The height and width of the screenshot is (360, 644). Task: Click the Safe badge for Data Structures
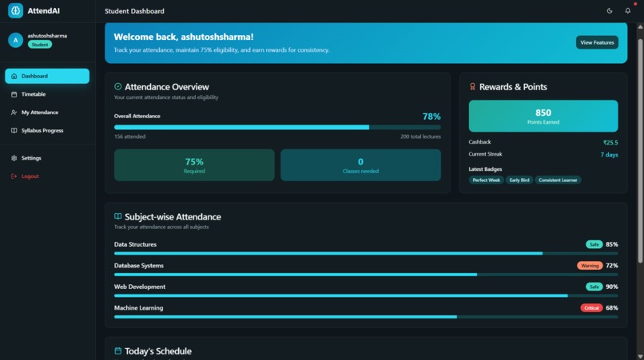594,244
